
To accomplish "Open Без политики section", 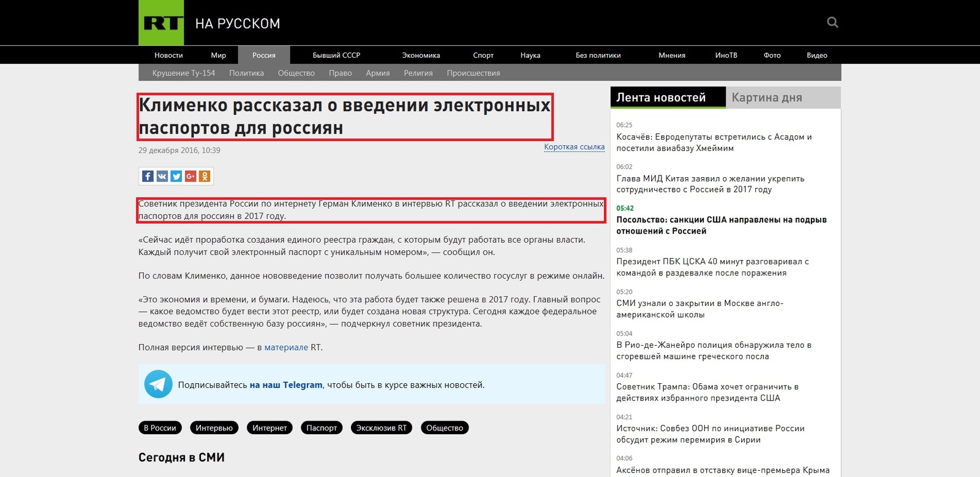I will (x=598, y=55).
